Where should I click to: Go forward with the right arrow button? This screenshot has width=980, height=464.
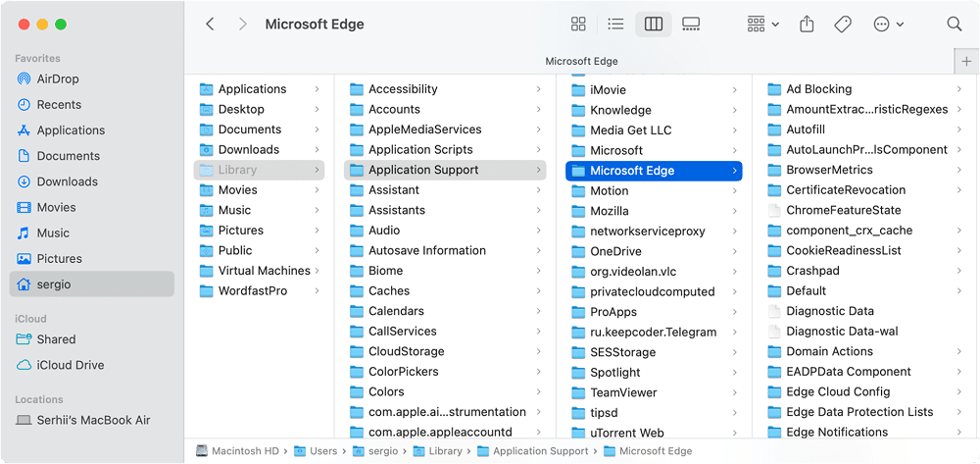[242, 25]
